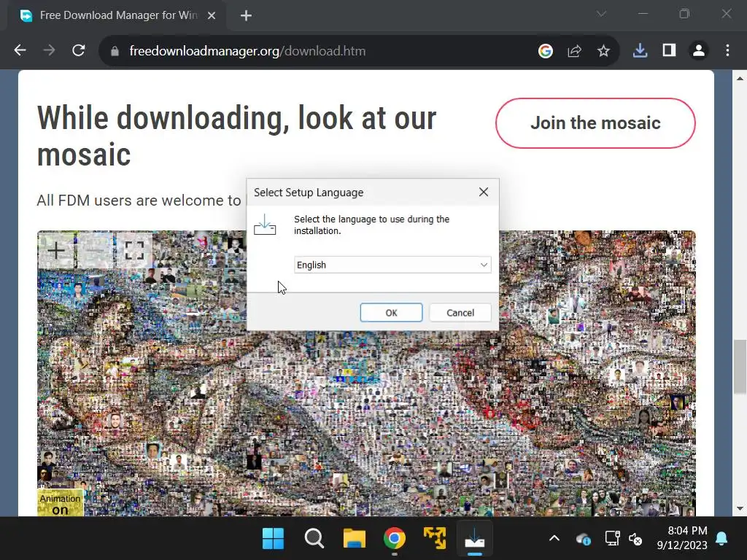The image size is (747, 560).
Task: View mosaic in fullscreen
Action: 134,250
